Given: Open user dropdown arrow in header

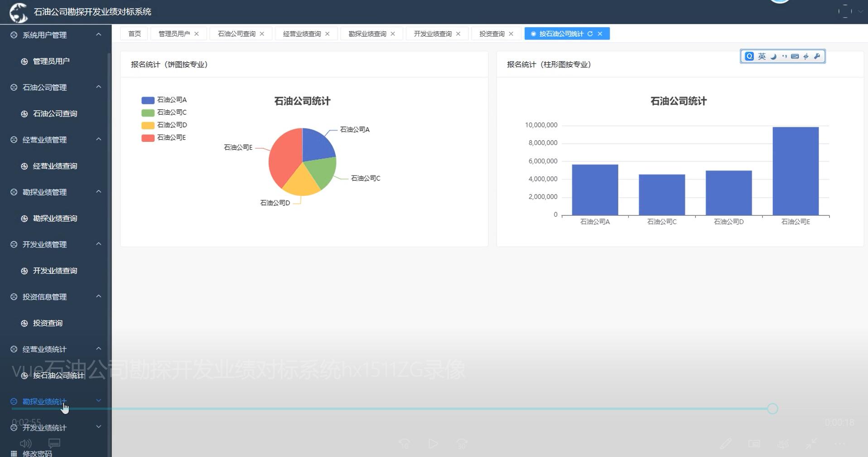Looking at the screenshot, I should pos(860,12).
